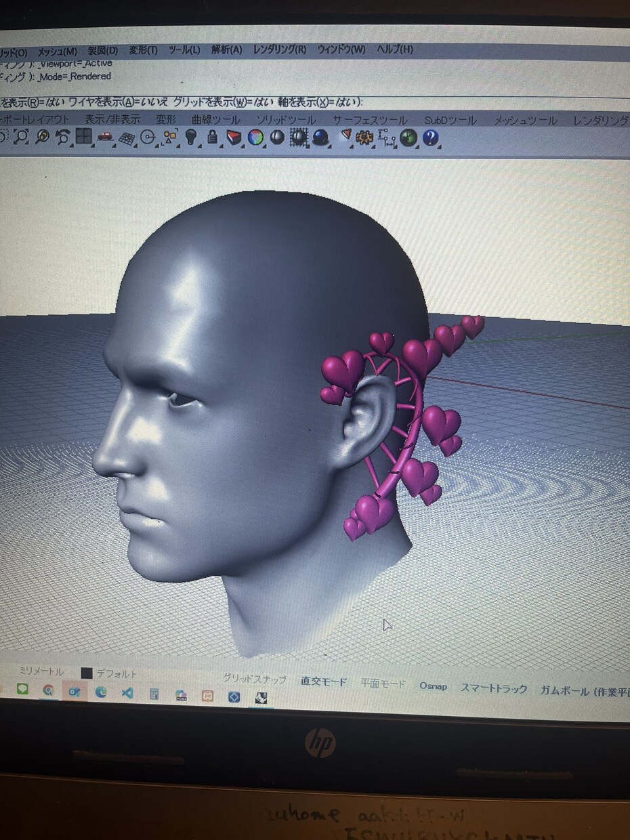Image resolution: width=630 pixels, height=840 pixels.
Task: Toggle 平面モード in the status bar
Action: coord(383,684)
